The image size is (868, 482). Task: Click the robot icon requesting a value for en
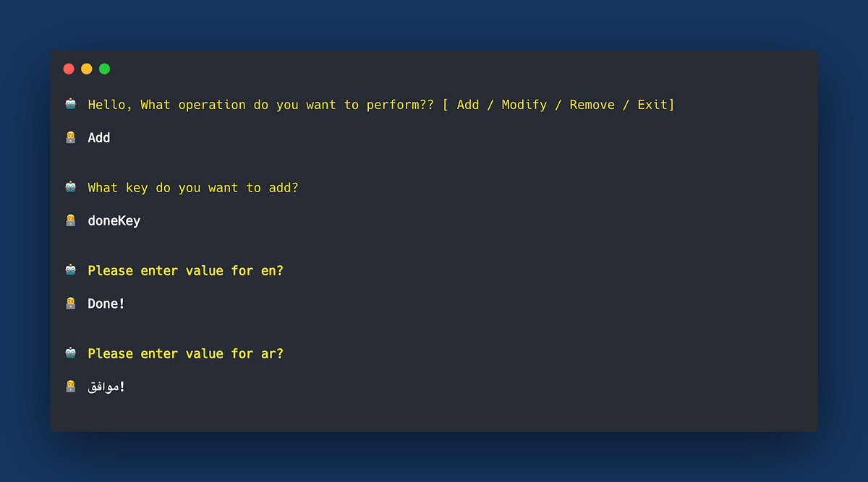[x=69, y=270]
